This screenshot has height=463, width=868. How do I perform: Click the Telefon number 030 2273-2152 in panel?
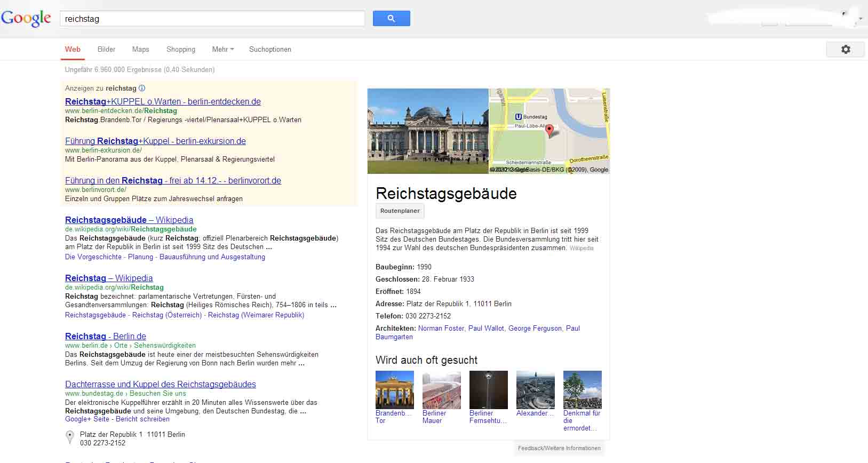click(428, 316)
